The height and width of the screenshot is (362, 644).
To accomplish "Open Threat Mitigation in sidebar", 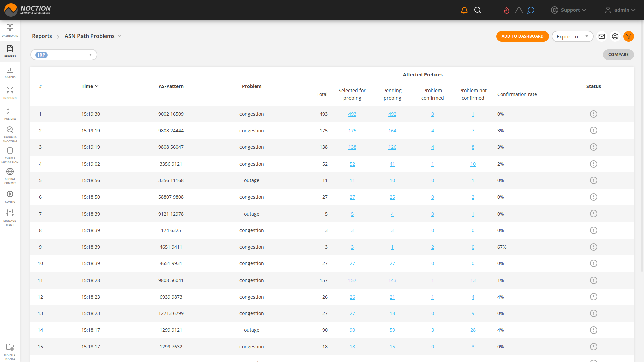I will [x=10, y=155].
